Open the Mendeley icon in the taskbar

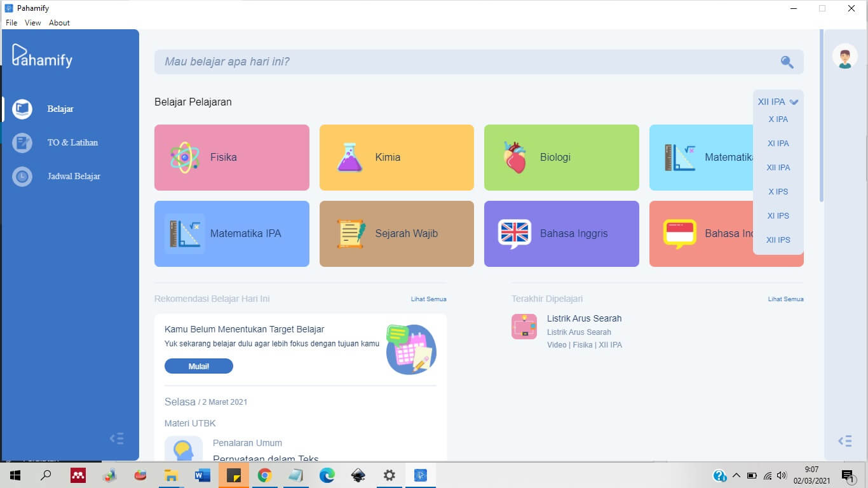point(78,475)
